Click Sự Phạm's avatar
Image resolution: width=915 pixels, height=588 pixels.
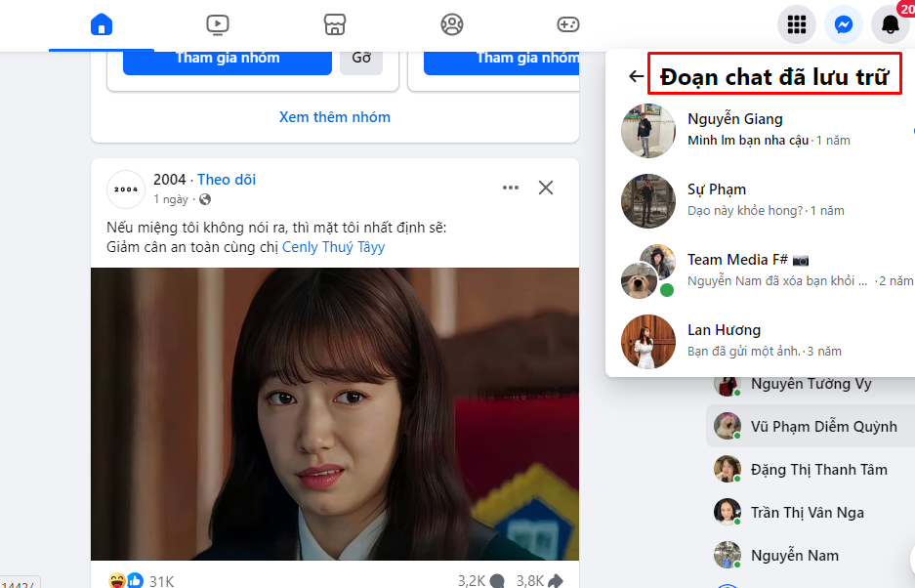(647, 201)
